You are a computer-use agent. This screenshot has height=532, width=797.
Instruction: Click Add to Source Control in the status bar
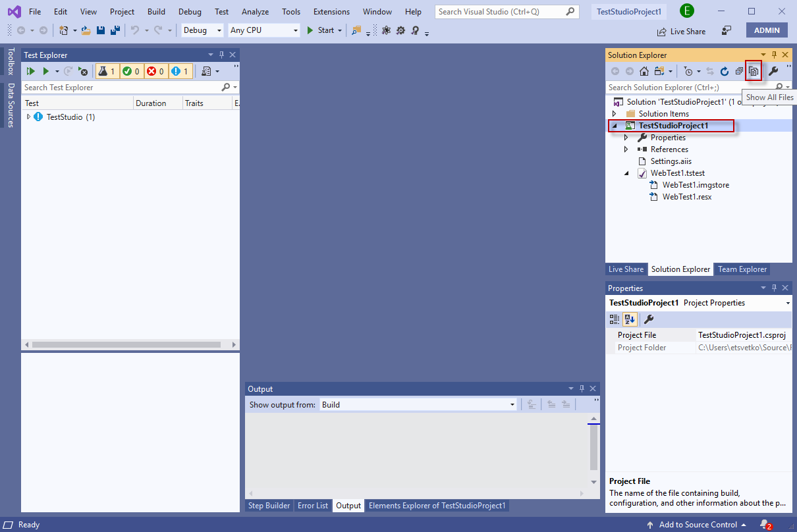pos(696,525)
